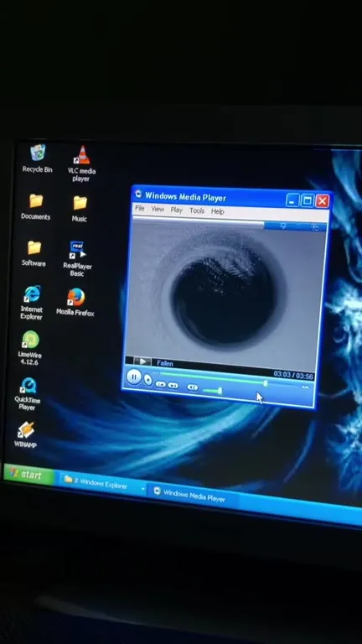
Task: Select the WINAMP desktop shortcut
Action: [26, 434]
